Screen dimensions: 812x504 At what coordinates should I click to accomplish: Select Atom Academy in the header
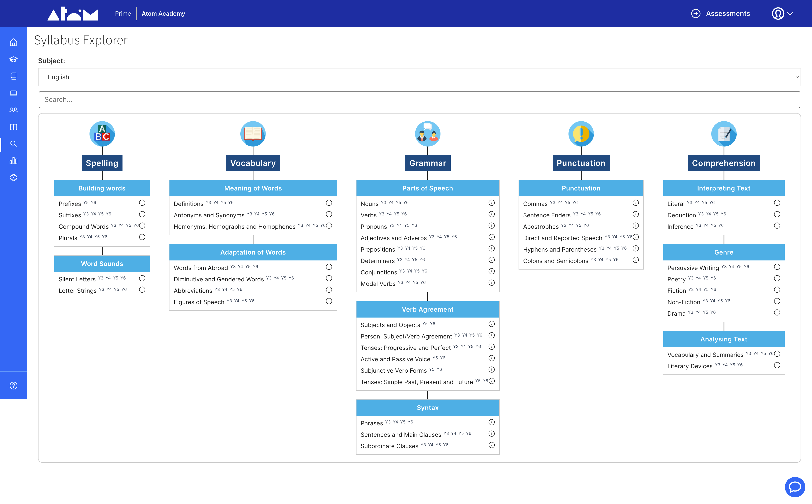[x=163, y=14]
